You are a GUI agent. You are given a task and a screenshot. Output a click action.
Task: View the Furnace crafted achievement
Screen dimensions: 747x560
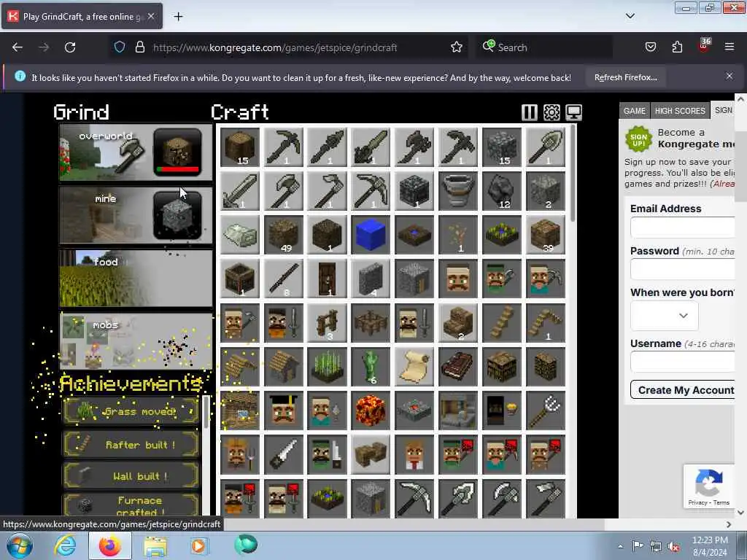pos(131,506)
